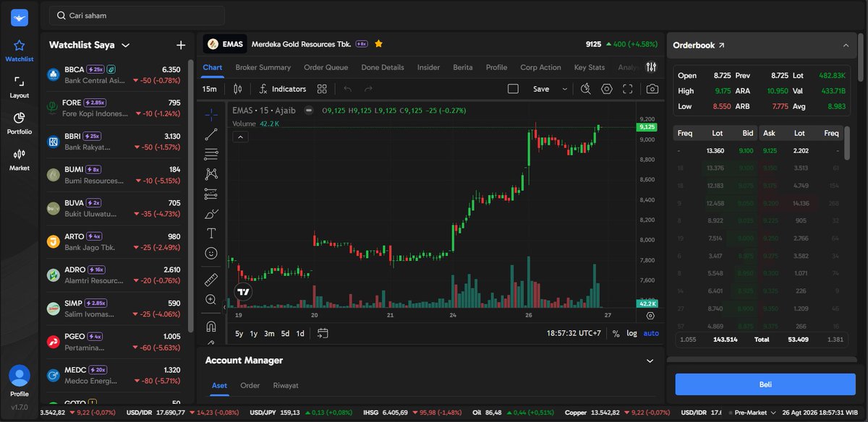Set chart range to 3m
Viewport: 868px width, 422px height.
[269, 333]
